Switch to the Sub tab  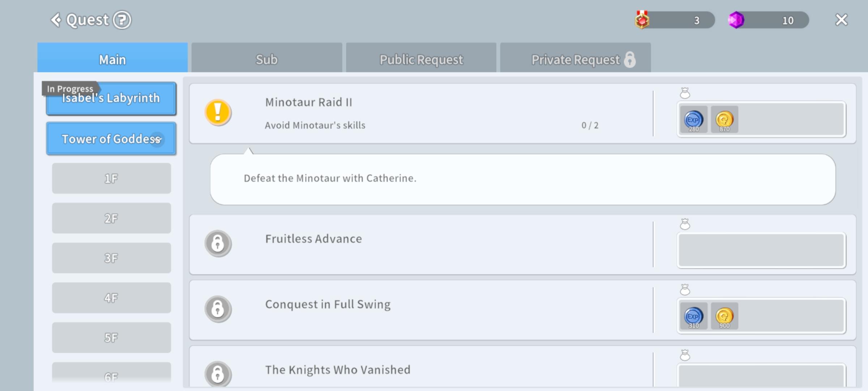267,59
